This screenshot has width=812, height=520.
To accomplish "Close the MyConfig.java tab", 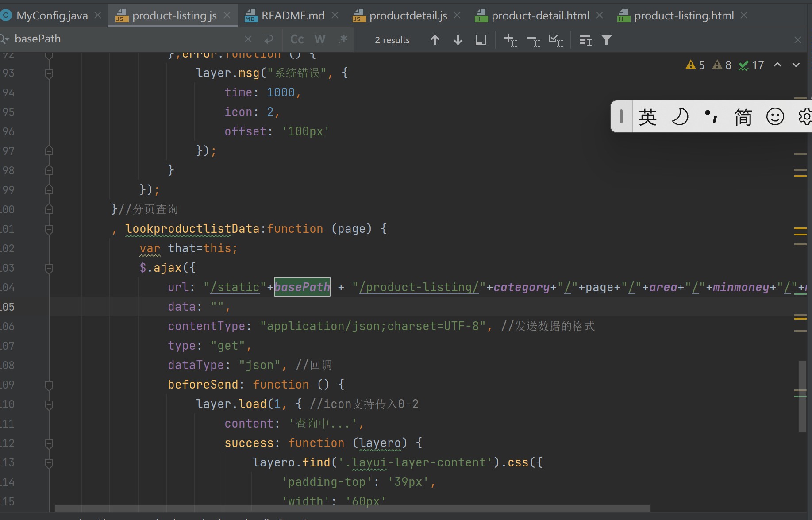I will pos(98,15).
